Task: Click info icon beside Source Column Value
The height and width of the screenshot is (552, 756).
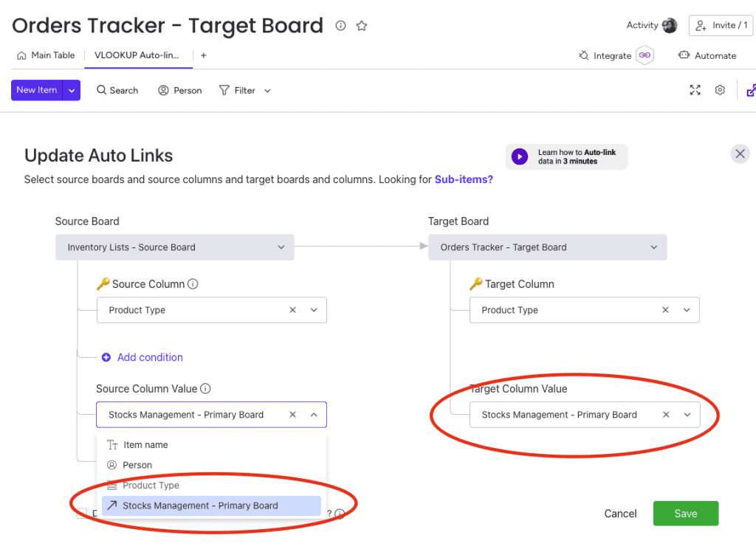Action: coord(205,389)
